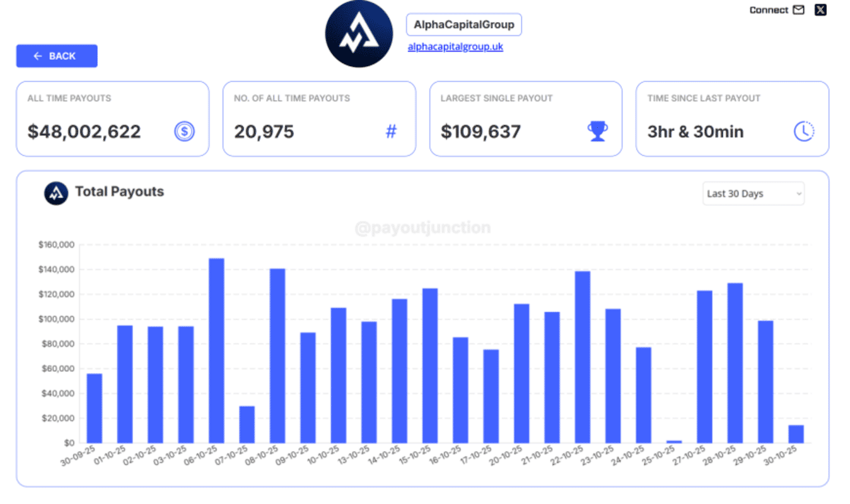Click the small logo beside Total Payouts
This screenshot has height=504, width=850.
click(x=56, y=193)
